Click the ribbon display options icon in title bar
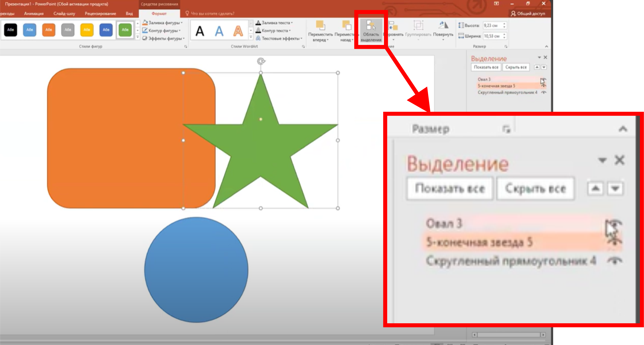The width and height of the screenshot is (644, 345). pos(496,4)
